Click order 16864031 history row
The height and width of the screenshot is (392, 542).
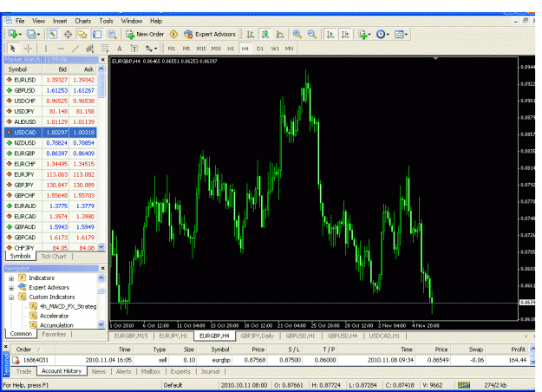point(270,360)
